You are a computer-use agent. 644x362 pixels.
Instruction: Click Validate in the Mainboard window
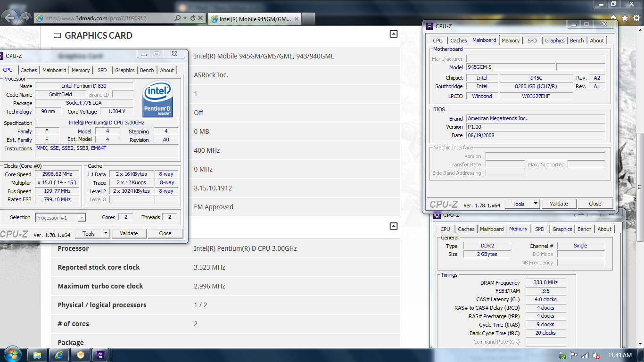[x=559, y=204]
